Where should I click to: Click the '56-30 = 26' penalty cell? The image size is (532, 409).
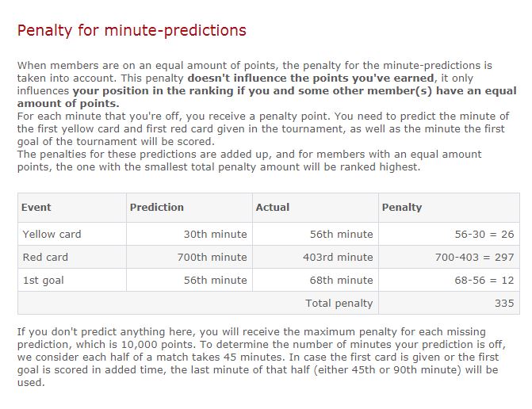point(449,234)
